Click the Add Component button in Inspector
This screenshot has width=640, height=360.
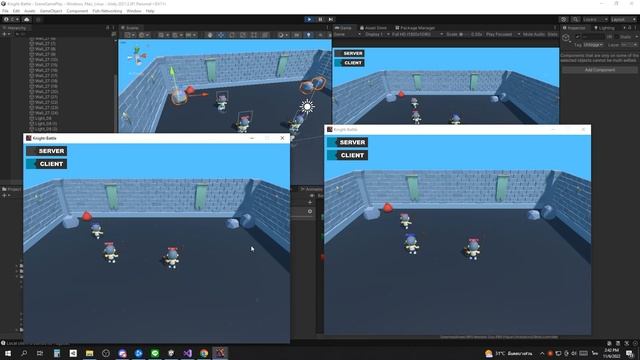coord(600,70)
